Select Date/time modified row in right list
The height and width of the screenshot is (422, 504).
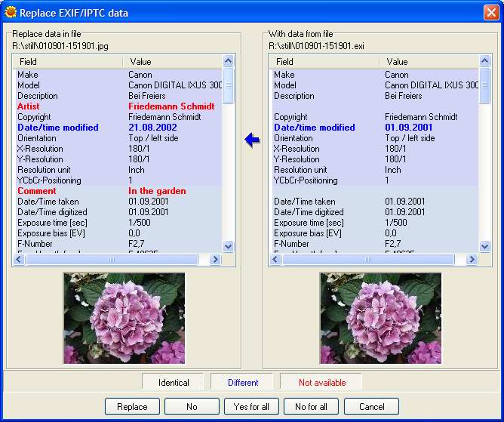373,128
